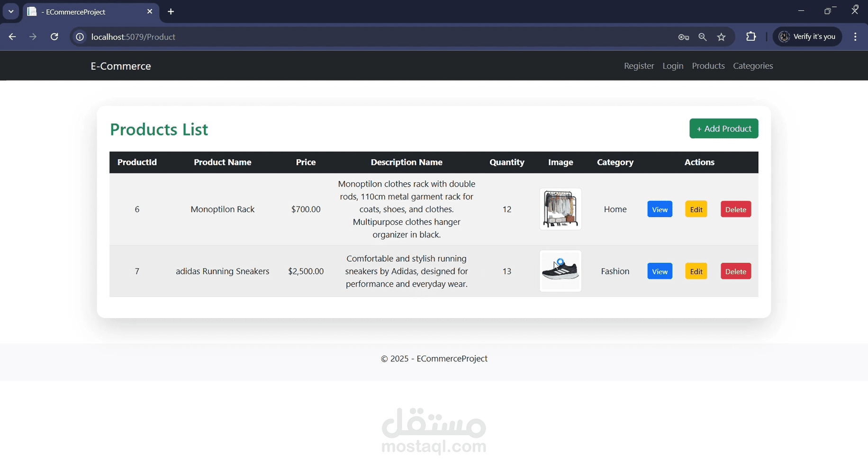
Task: Click the Verify it's you profile button
Action: point(807,36)
